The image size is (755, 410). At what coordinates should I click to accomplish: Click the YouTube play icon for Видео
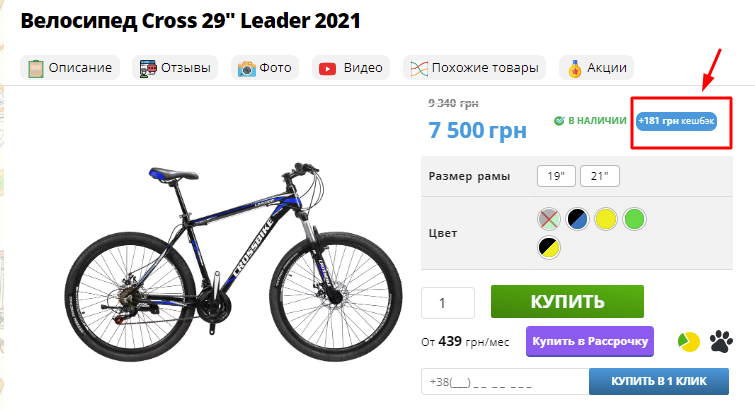pyautogui.click(x=327, y=68)
